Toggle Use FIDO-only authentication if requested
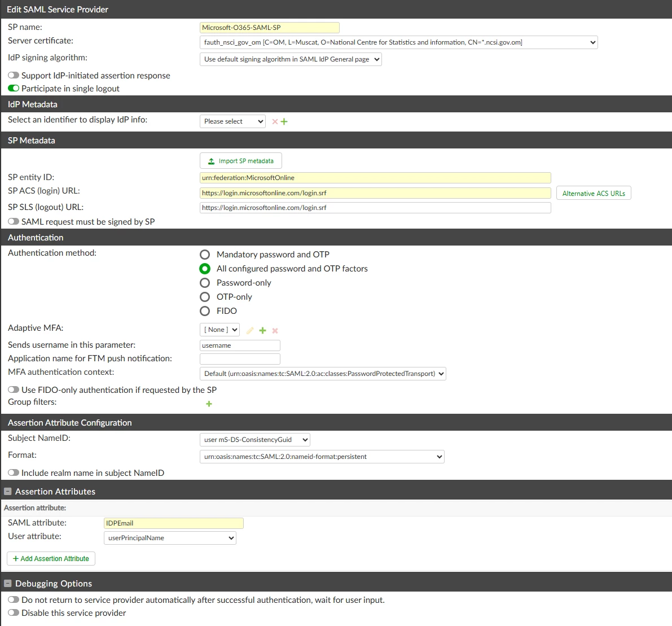Screen dimensions: 672x626 coord(14,389)
